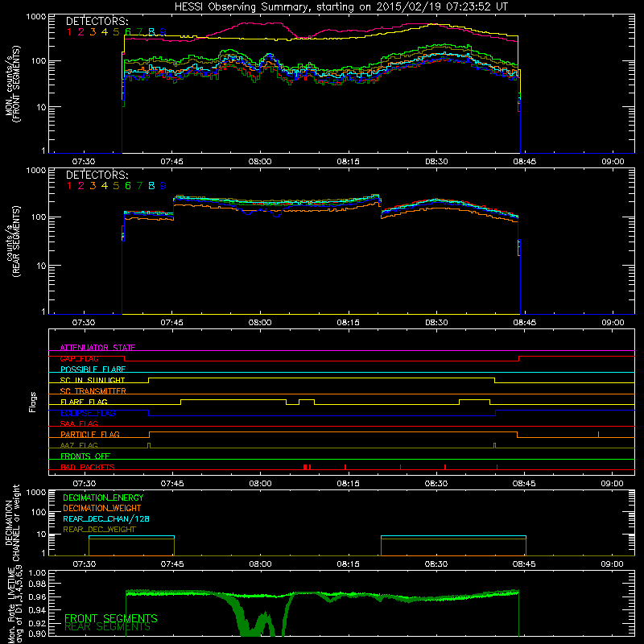Select red detector 1 in the rear segments legend
This screenshot has height=644, width=644.
[x=69, y=186]
